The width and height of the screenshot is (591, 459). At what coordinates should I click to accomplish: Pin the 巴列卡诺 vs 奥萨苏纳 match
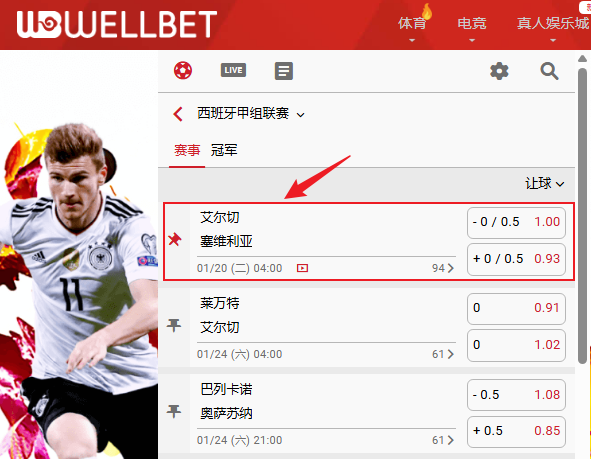tap(174, 411)
